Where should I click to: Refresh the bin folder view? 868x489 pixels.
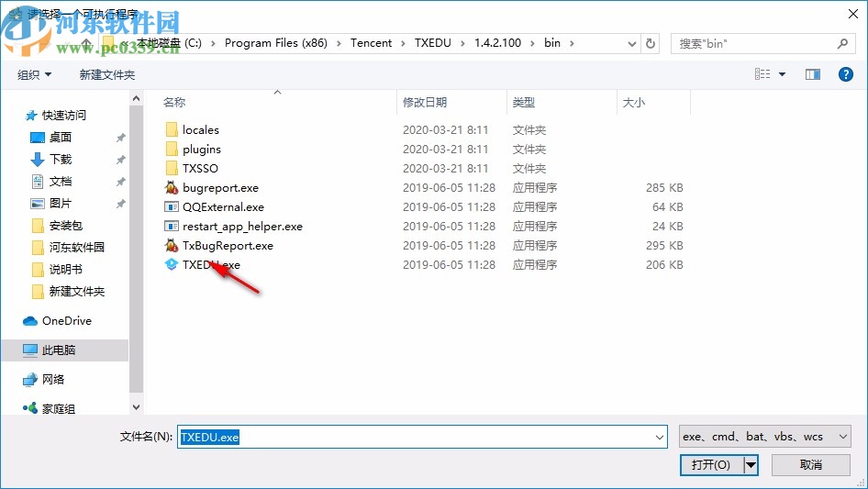651,43
